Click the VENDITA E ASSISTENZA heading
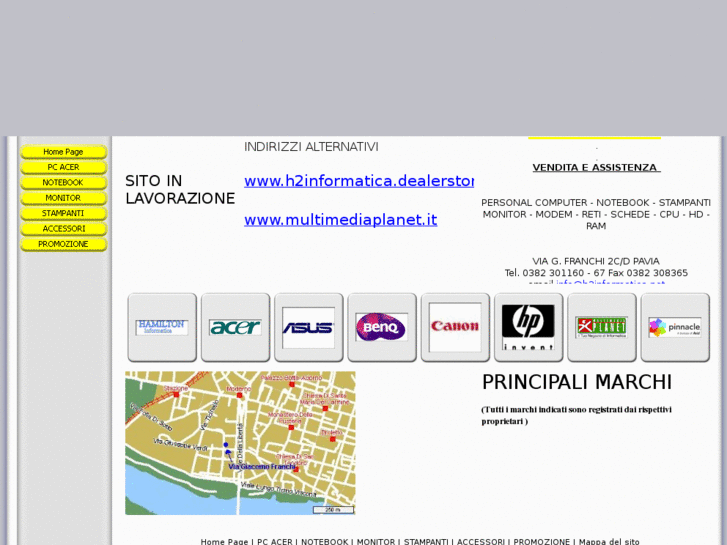Viewport: 727px width, 545px height. [596, 167]
